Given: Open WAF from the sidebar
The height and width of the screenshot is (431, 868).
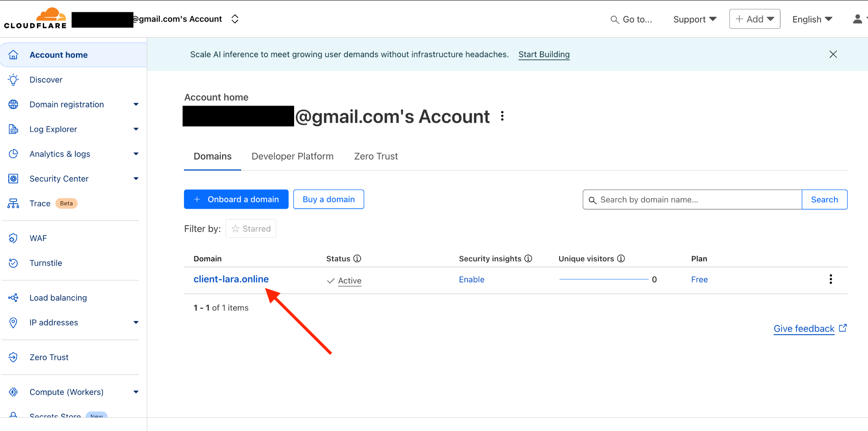Looking at the screenshot, I should tap(38, 238).
